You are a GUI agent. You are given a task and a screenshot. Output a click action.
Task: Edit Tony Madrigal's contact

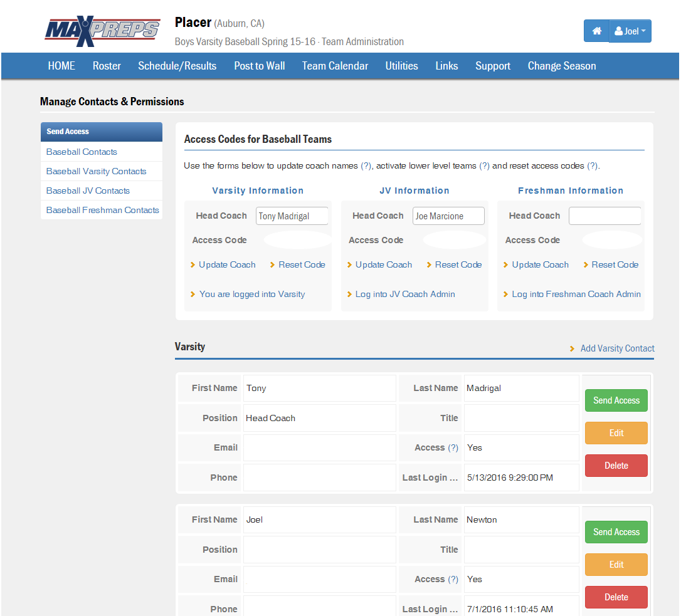616,433
